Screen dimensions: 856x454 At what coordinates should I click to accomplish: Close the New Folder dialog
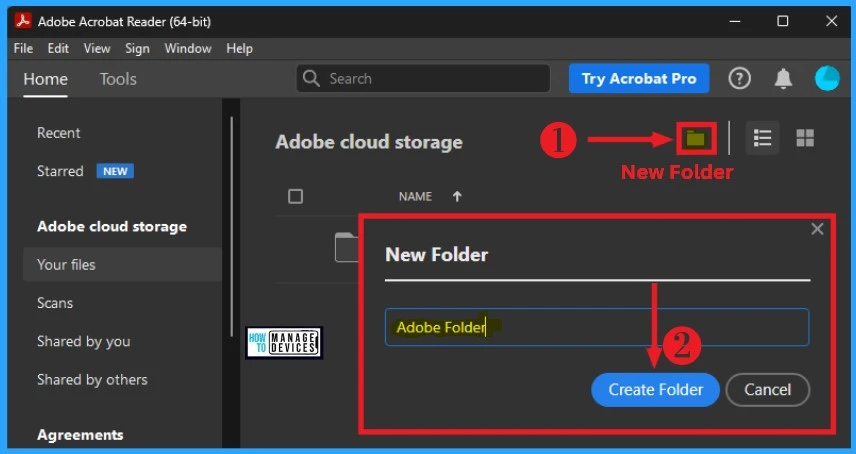point(817,229)
